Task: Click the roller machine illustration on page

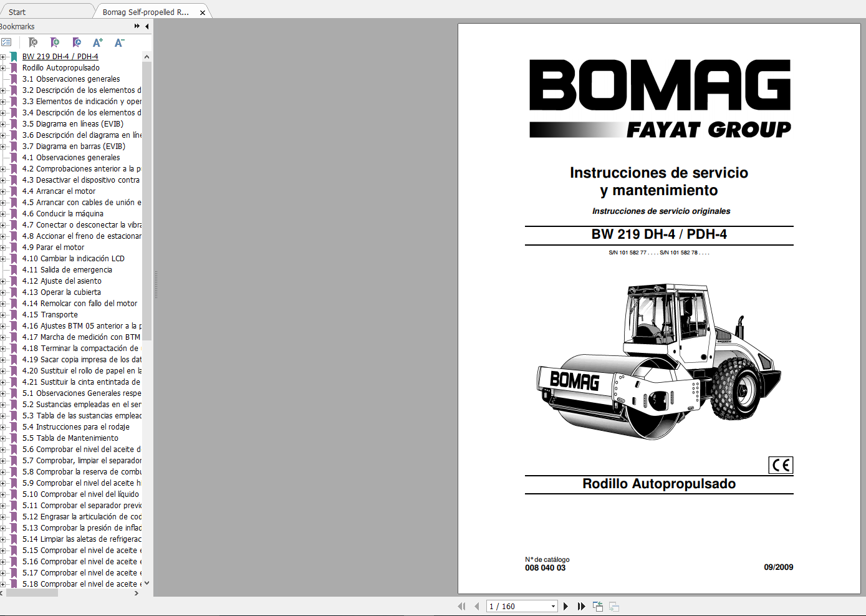Action: point(658,362)
